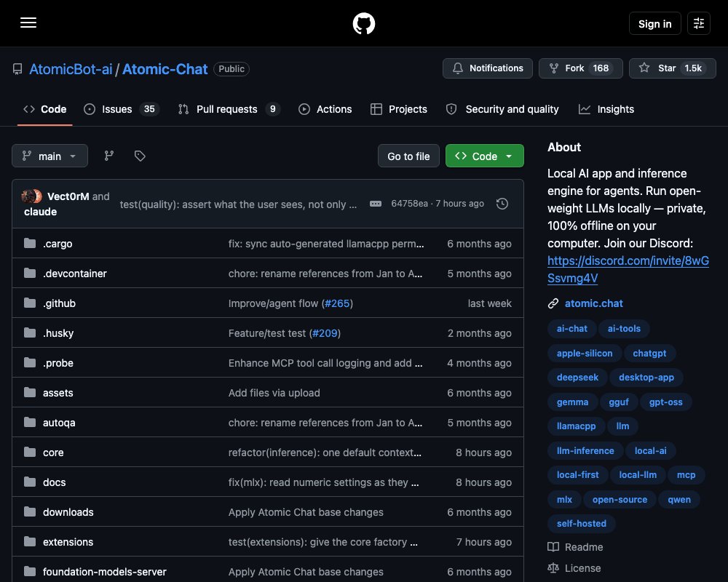728x582 pixels.
Task: Select the apple-silicon topic tag
Action: click(585, 353)
